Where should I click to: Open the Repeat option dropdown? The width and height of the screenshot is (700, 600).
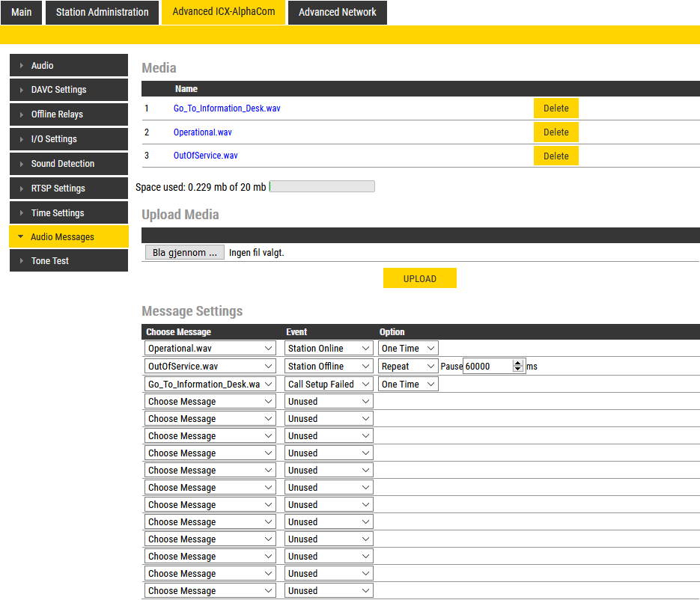[x=407, y=367]
